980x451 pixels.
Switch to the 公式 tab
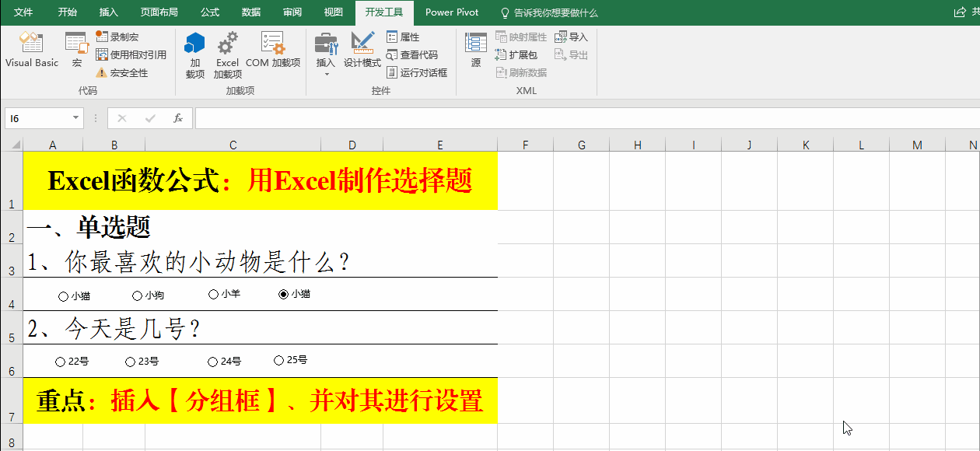tap(210, 12)
